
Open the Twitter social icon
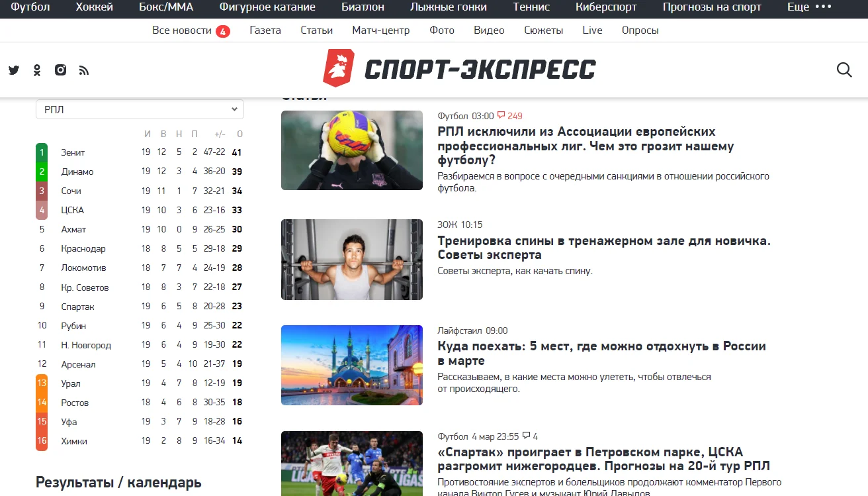(x=14, y=70)
